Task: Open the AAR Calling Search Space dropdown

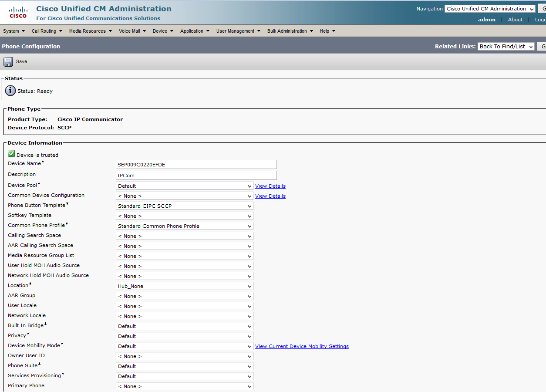Action: 185,246
